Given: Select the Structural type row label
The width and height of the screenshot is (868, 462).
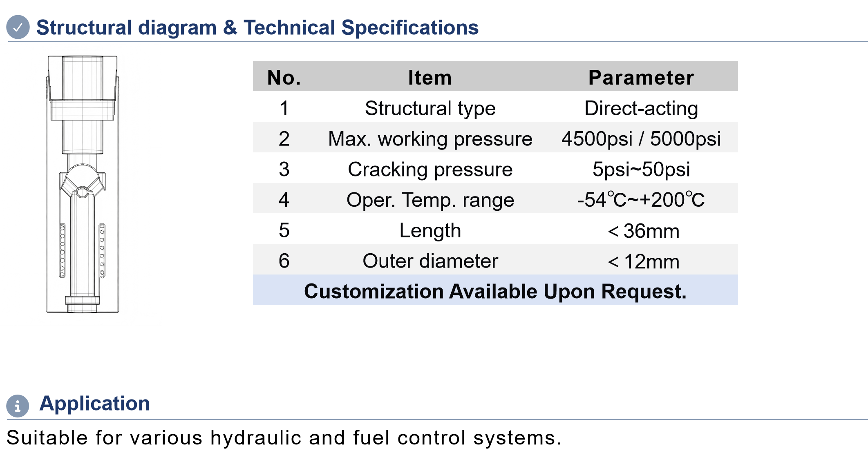Looking at the screenshot, I should (x=430, y=108).
